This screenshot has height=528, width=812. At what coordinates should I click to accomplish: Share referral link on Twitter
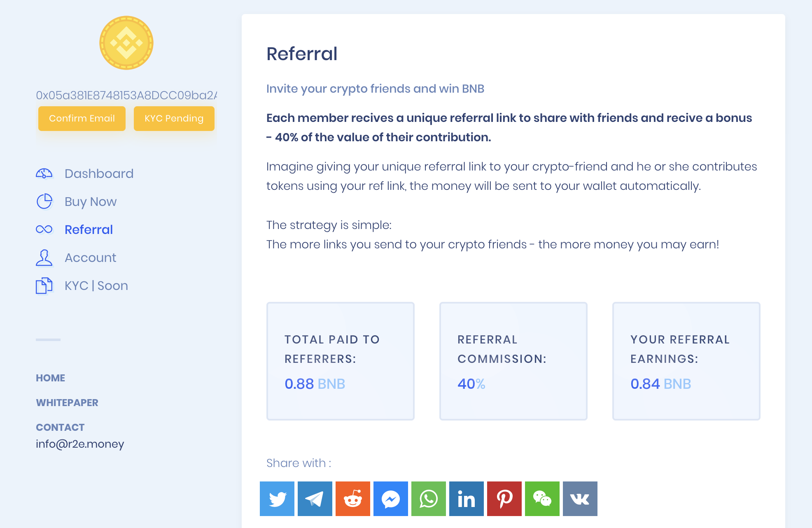point(277,499)
